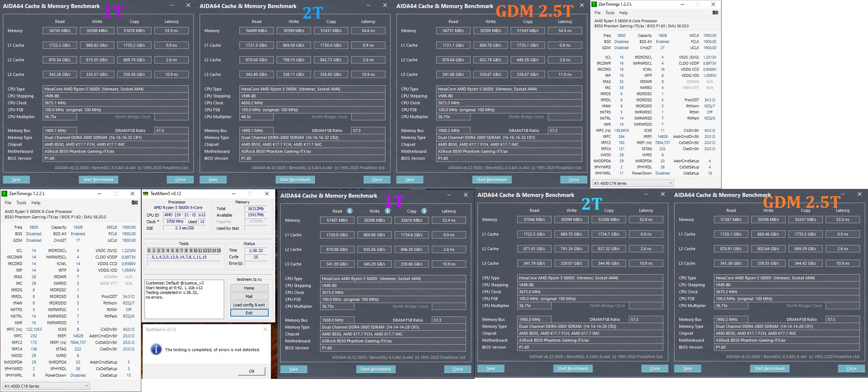Viewport: 868px width, 392px height.
Task: Click the info icon beside the Write column header
Action: [388, 211]
